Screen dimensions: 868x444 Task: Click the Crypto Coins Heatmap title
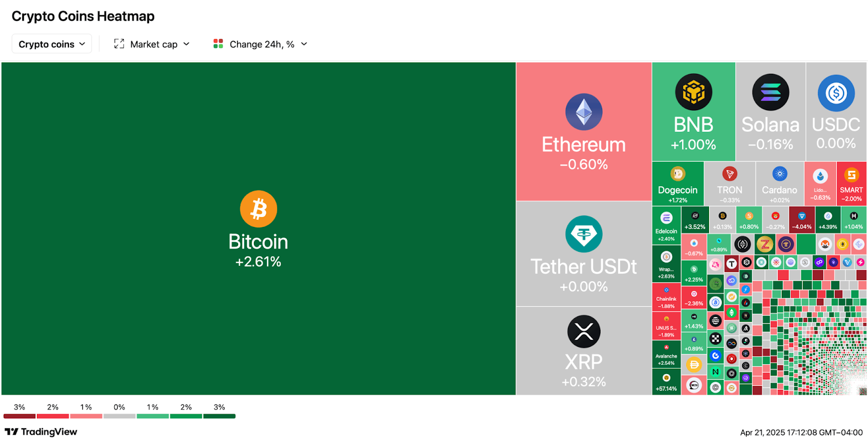[83, 16]
